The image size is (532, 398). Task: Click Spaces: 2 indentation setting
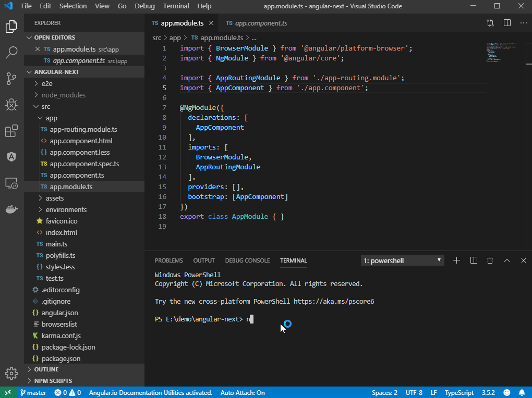(384, 393)
